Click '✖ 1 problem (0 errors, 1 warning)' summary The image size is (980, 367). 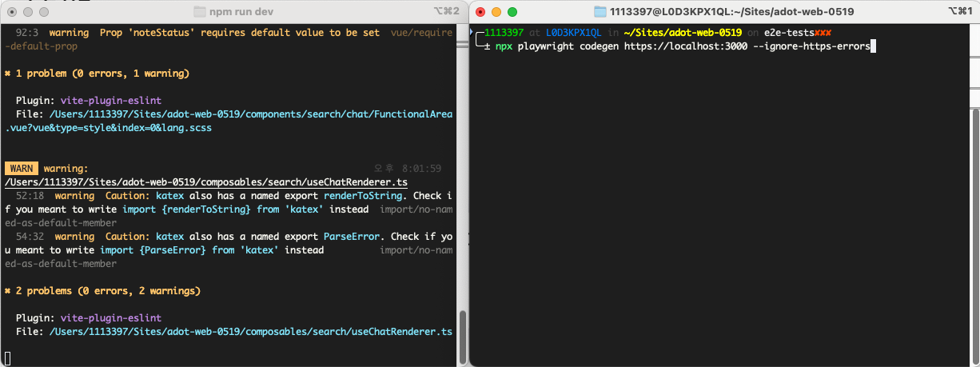tap(97, 74)
